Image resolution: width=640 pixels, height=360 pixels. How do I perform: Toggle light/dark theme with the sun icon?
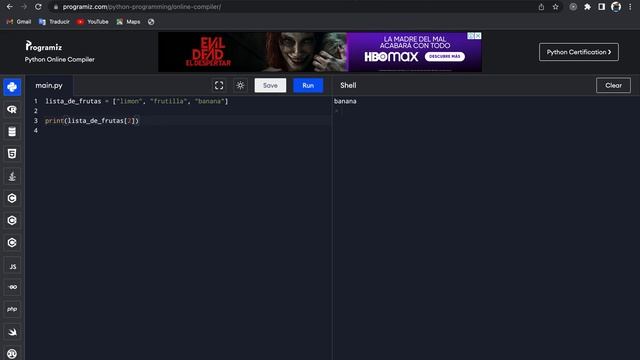(x=240, y=85)
